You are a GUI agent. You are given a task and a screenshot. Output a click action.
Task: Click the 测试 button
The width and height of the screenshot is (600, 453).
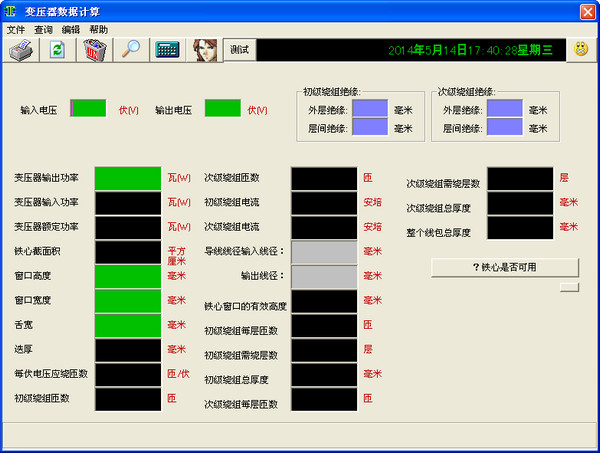pos(240,49)
